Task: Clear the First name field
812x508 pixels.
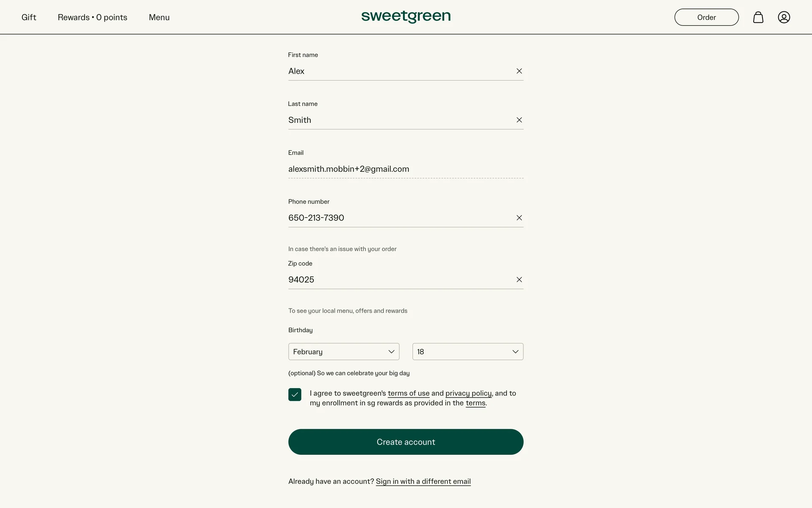Action: [519, 71]
